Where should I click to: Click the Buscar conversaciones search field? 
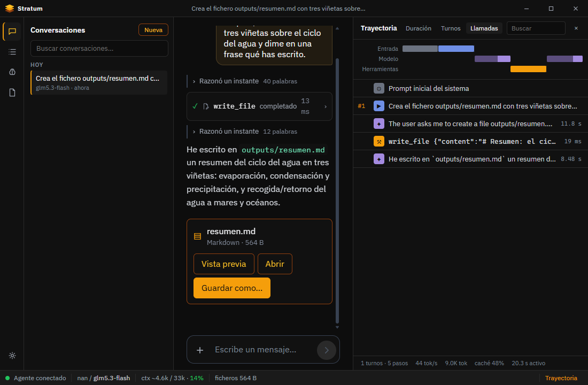tap(99, 49)
